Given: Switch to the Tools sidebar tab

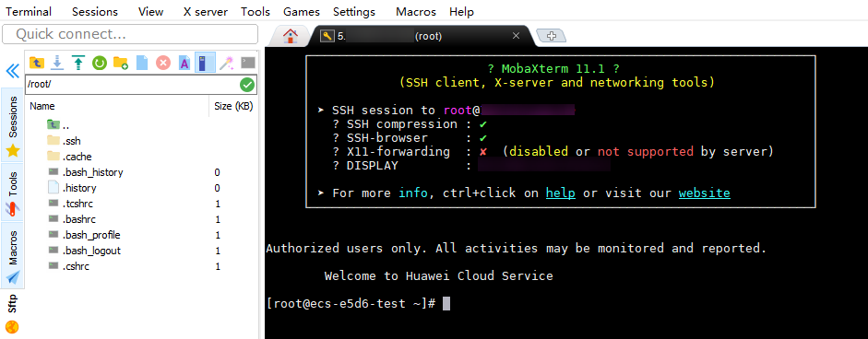Looking at the screenshot, I should coord(12,192).
